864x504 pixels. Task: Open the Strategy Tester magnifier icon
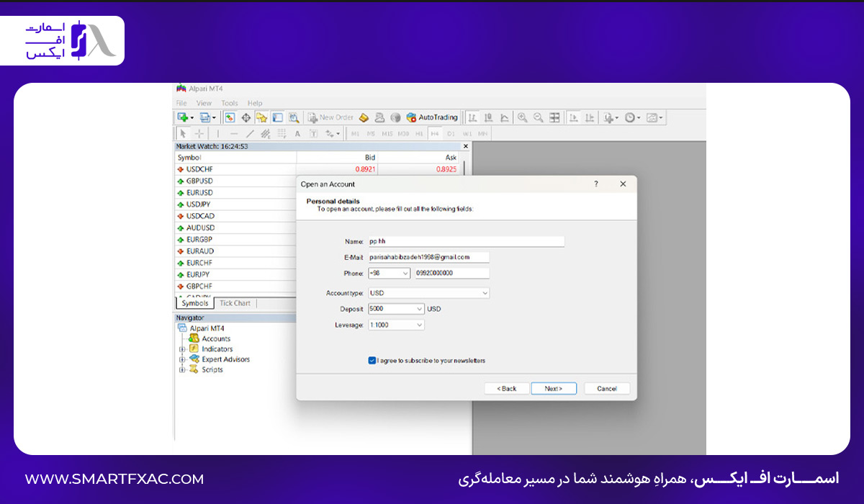pos(294,117)
